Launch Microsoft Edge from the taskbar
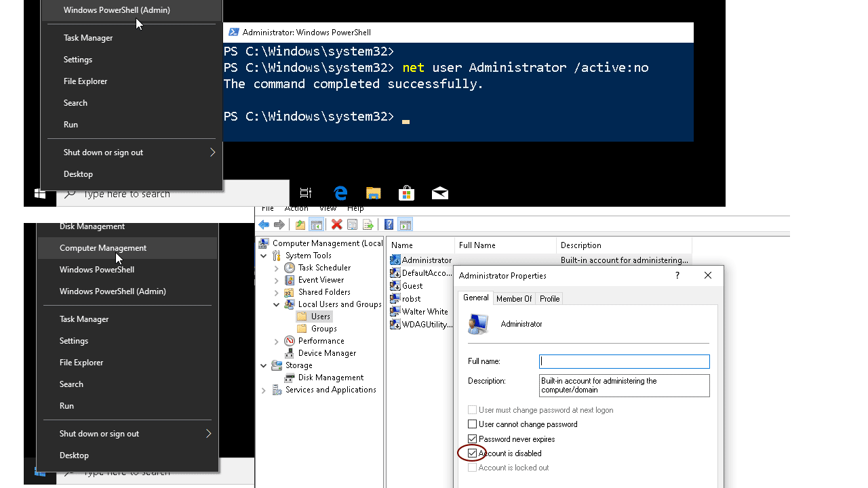This screenshot has width=868, height=488. 340,193
